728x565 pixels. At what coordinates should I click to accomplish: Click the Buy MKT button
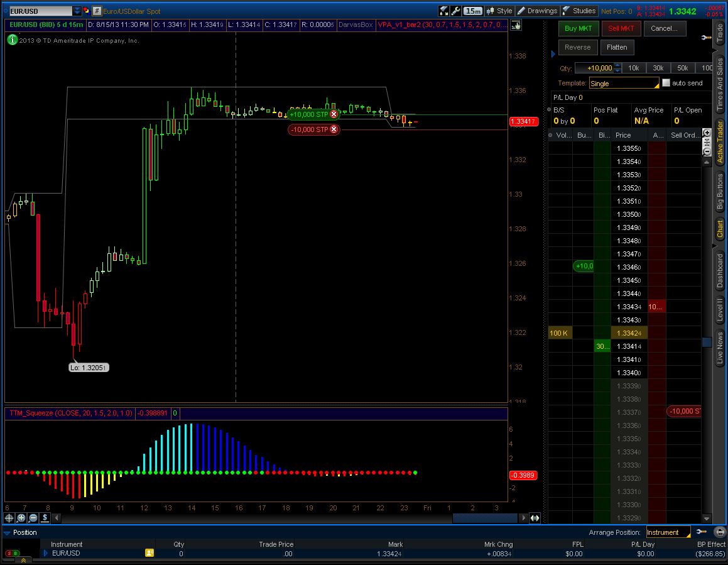579,28
